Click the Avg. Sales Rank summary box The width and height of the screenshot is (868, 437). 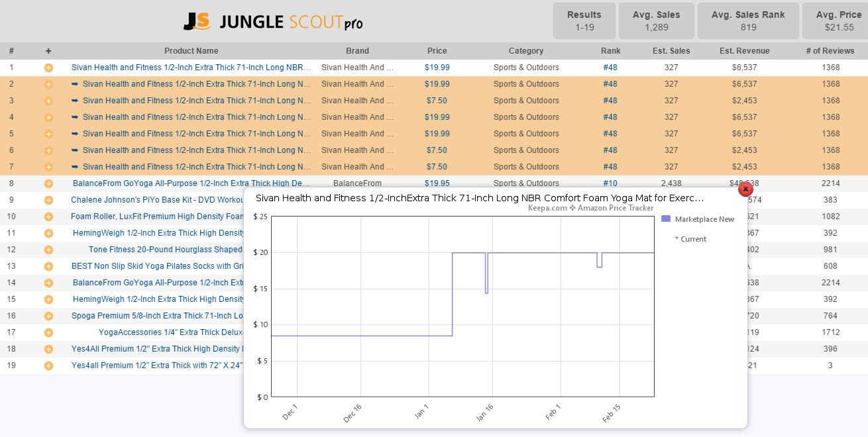(748, 21)
